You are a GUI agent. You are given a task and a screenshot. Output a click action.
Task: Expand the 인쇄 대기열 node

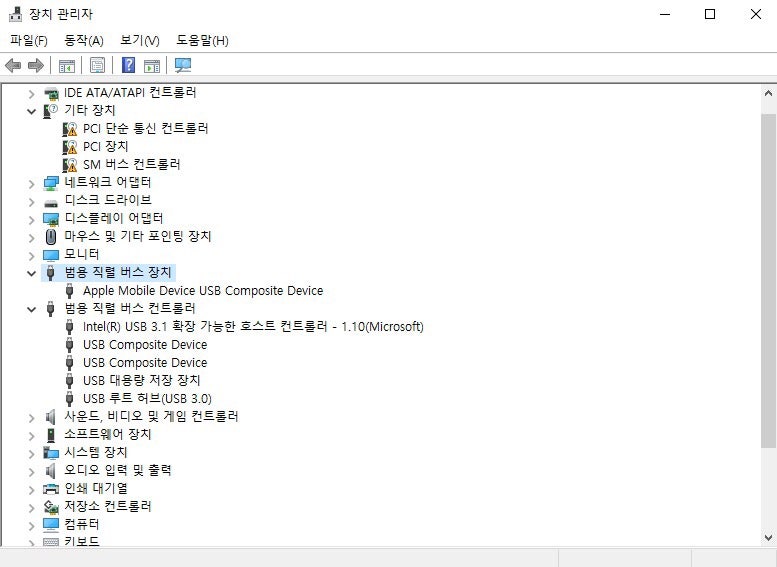pos(31,489)
